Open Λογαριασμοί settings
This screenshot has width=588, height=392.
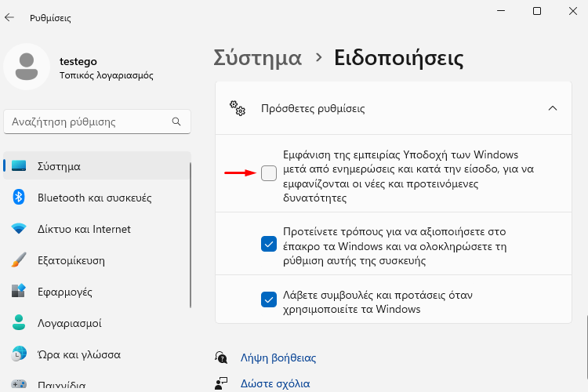click(97, 322)
